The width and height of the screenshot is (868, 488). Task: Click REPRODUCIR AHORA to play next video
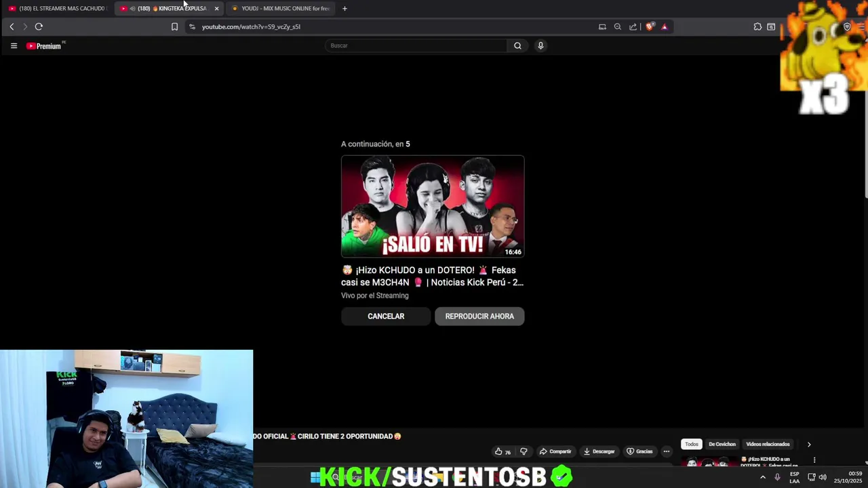[479, 317]
